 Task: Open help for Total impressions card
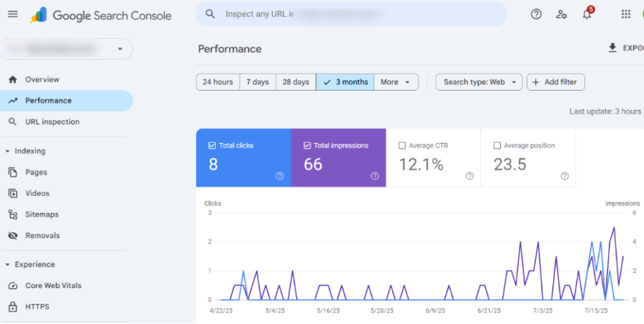click(375, 176)
